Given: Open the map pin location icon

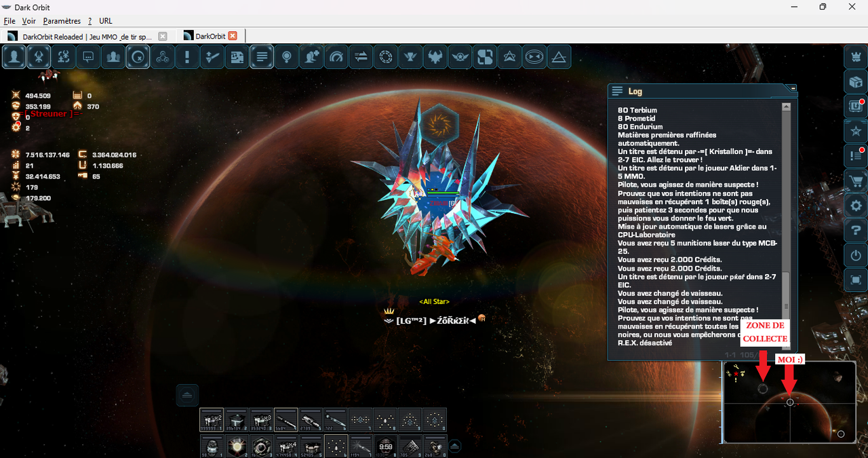Looking at the screenshot, I should click(287, 57).
